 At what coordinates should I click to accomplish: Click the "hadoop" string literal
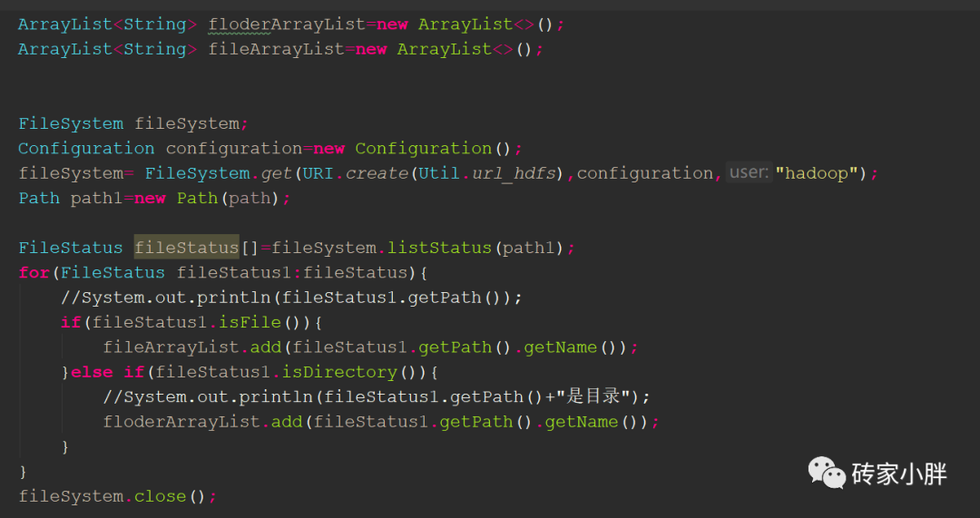coord(817,173)
